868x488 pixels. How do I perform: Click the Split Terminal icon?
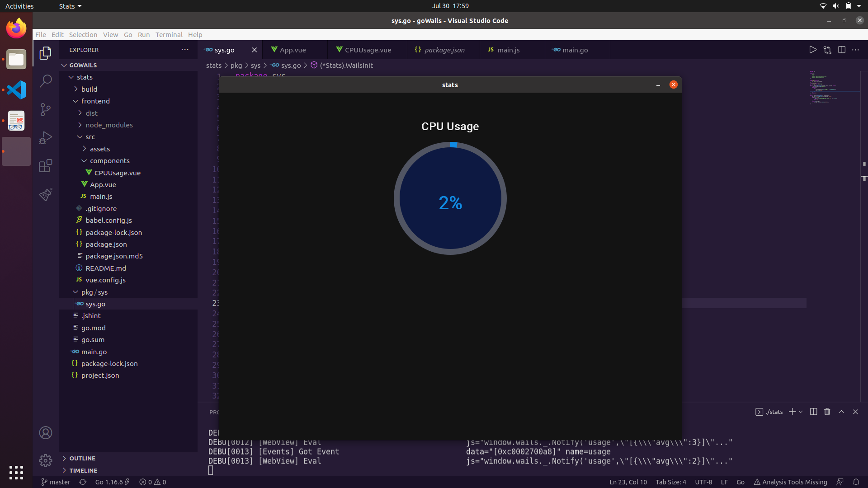813,412
